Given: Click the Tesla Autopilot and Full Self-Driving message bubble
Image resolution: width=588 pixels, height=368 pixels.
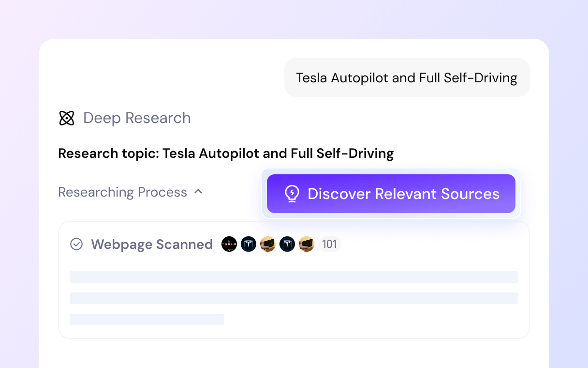Looking at the screenshot, I should 407,77.
